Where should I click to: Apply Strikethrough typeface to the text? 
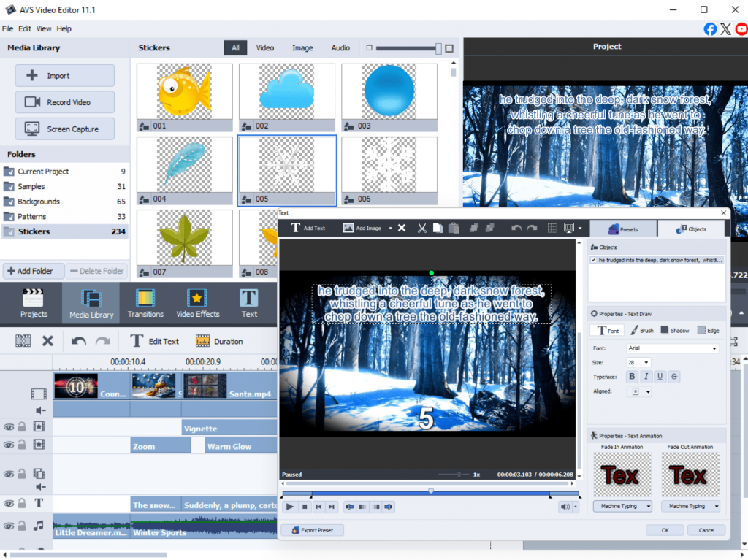pyautogui.click(x=674, y=377)
